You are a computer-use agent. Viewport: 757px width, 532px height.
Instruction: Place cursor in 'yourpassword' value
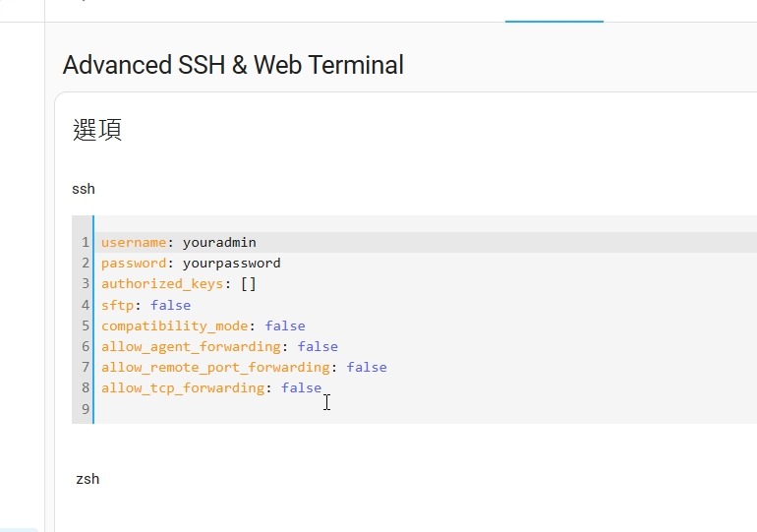[x=231, y=263]
